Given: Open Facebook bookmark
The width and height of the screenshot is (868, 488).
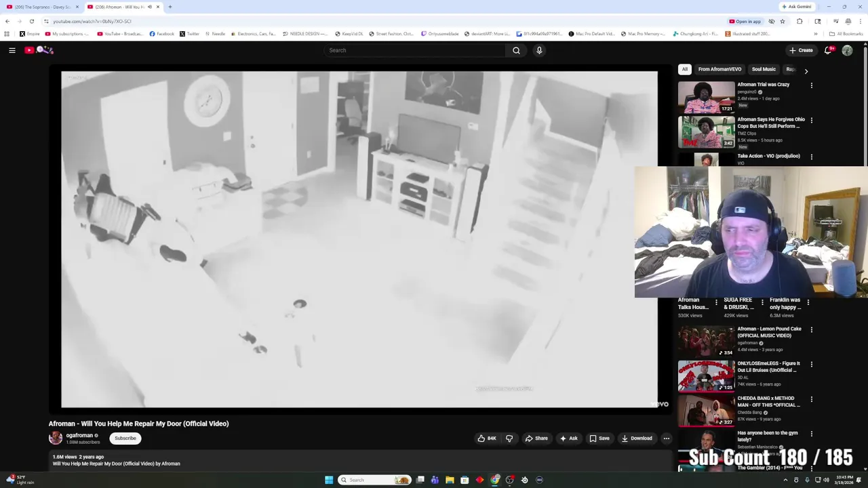Looking at the screenshot, I should pyautogui.click(x=161, y=33).
